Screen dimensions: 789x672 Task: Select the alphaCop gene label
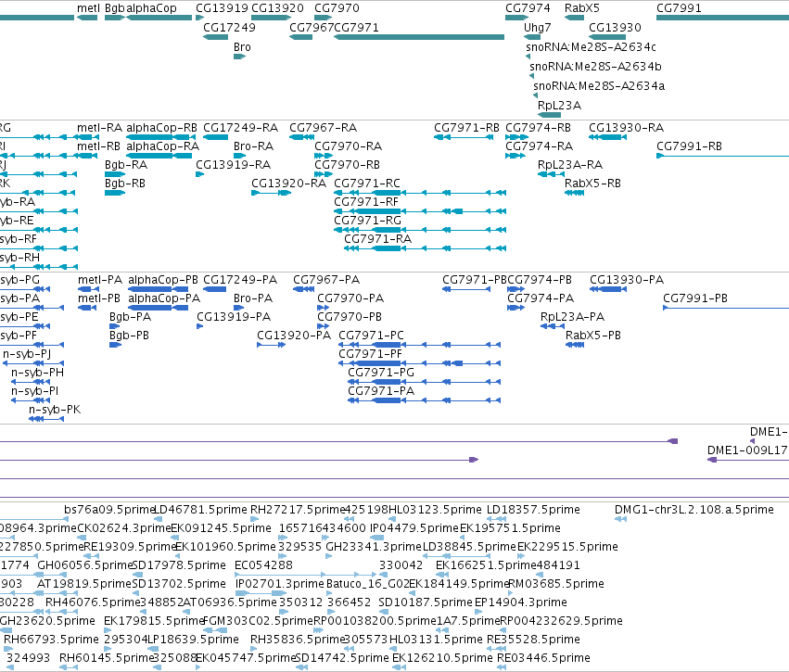click(151, 8)
